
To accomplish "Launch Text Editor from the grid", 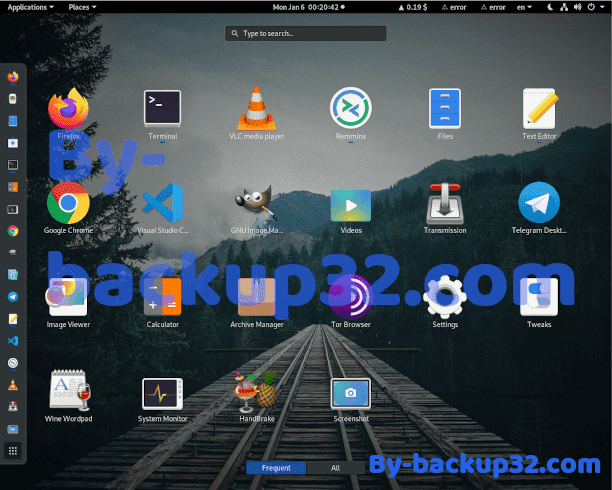I will pyautogui.click(x=539, y=109).
